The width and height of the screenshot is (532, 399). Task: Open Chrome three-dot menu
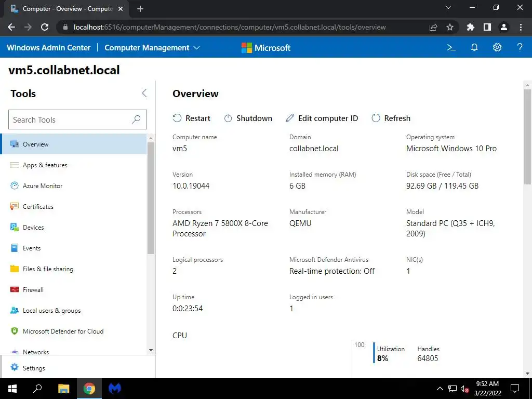[521, 27]
